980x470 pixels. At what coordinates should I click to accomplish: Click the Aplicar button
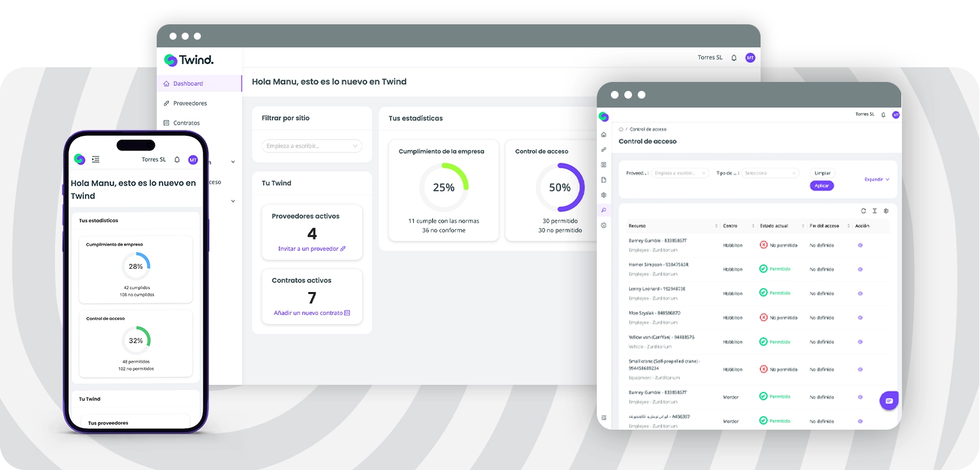pos(822,186)
